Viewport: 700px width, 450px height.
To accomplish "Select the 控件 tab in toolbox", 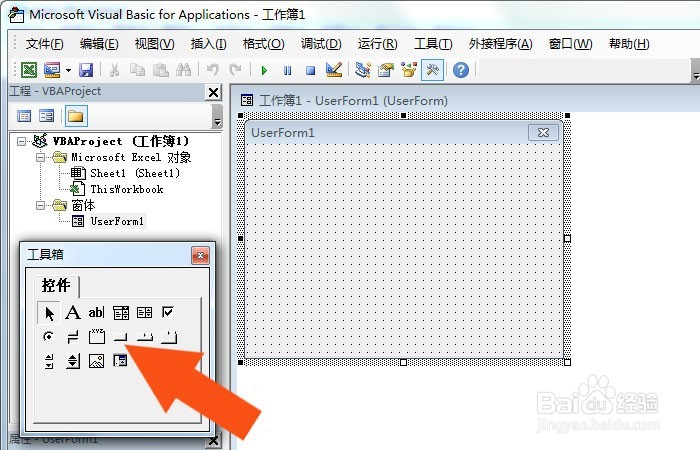I will tap(56, 285).
